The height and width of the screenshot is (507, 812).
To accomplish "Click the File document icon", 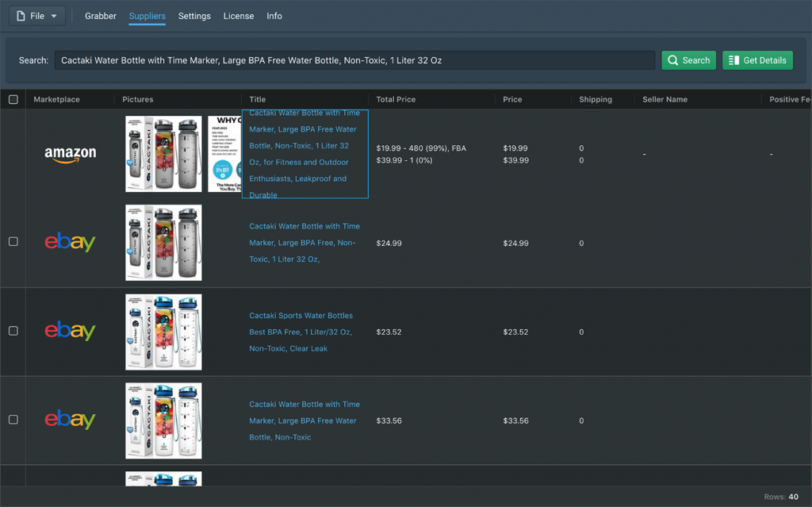I will (21, 16).
